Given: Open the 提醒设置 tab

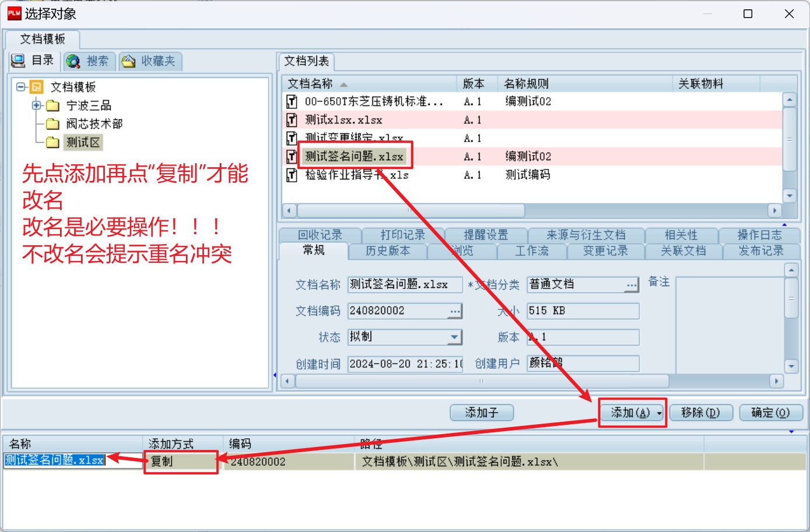Looking at the screenshot, I should (x=486, y=235).
